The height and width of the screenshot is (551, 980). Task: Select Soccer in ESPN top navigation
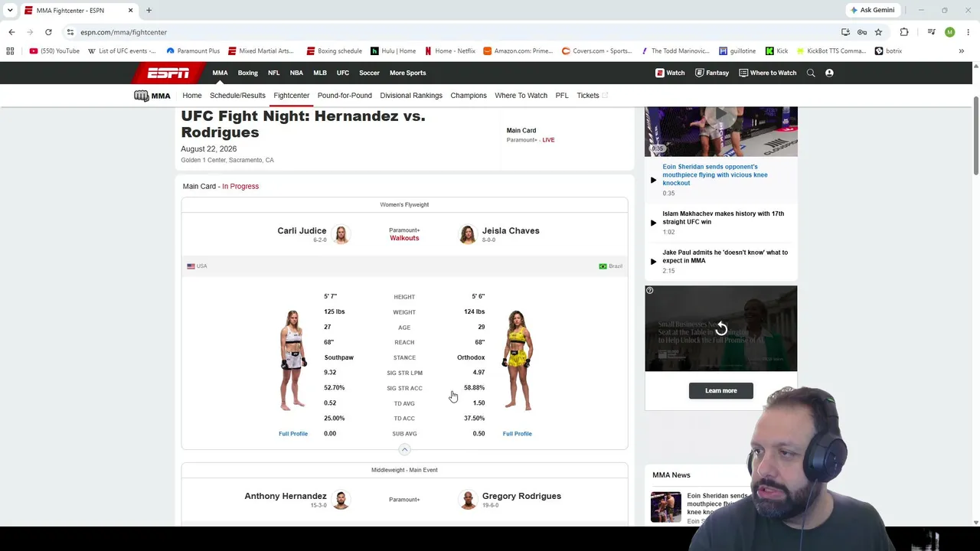pos(369,73)
